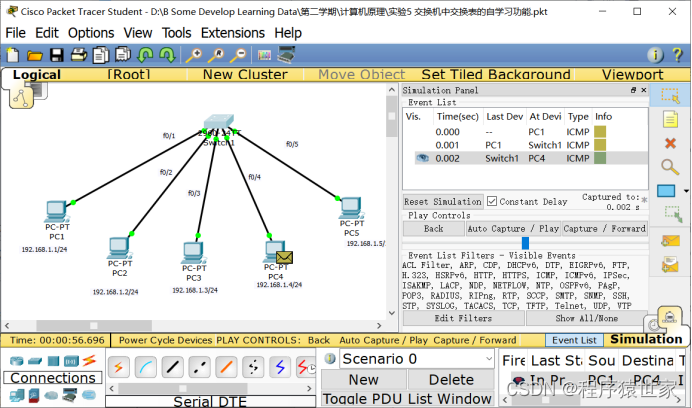Click Capture / Forward button
The image size is (692, 408).
coord(605,229)
